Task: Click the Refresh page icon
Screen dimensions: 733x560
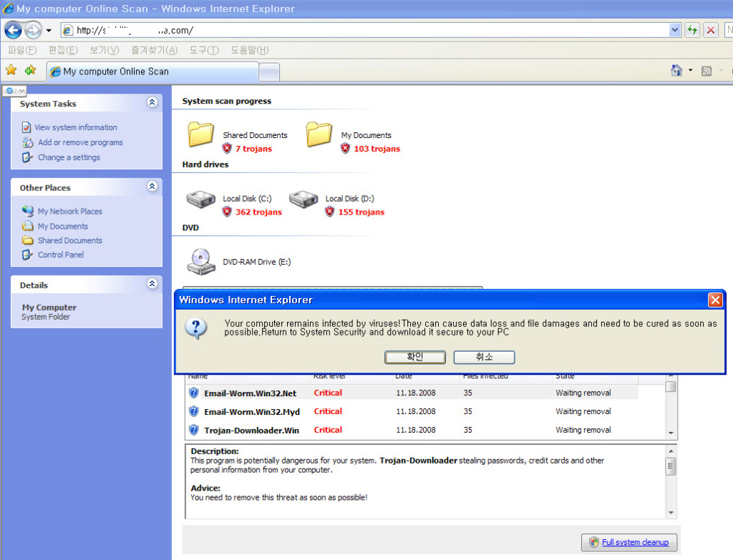Action: point(692,30)
